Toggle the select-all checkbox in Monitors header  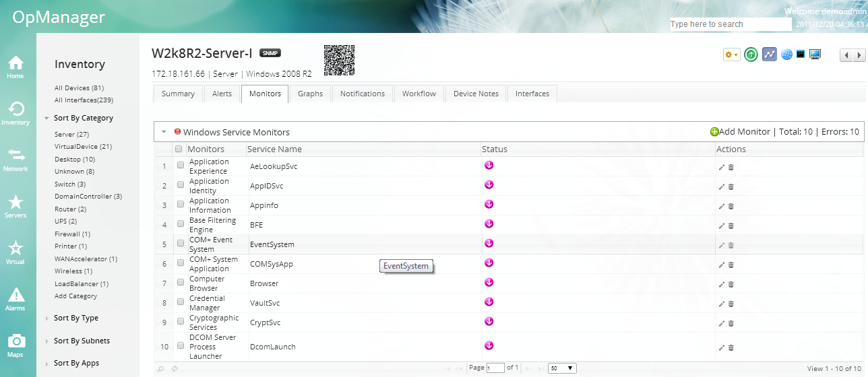(179, 149)
